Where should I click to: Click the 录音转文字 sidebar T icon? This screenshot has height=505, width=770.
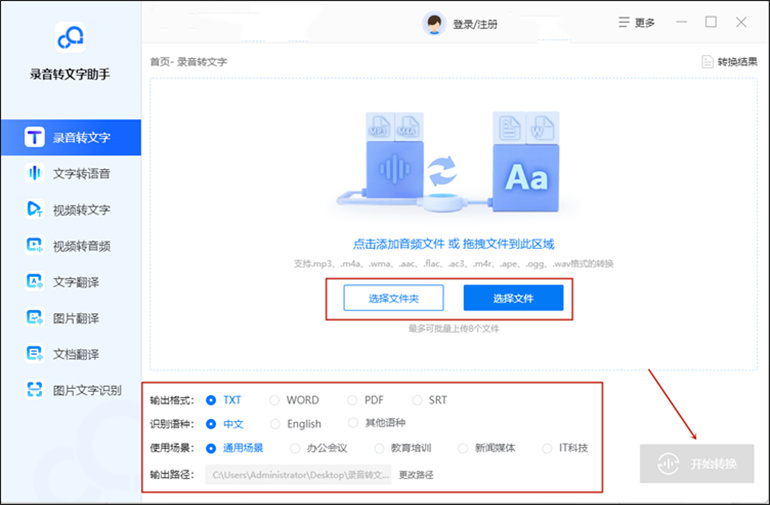pos(34,137)
